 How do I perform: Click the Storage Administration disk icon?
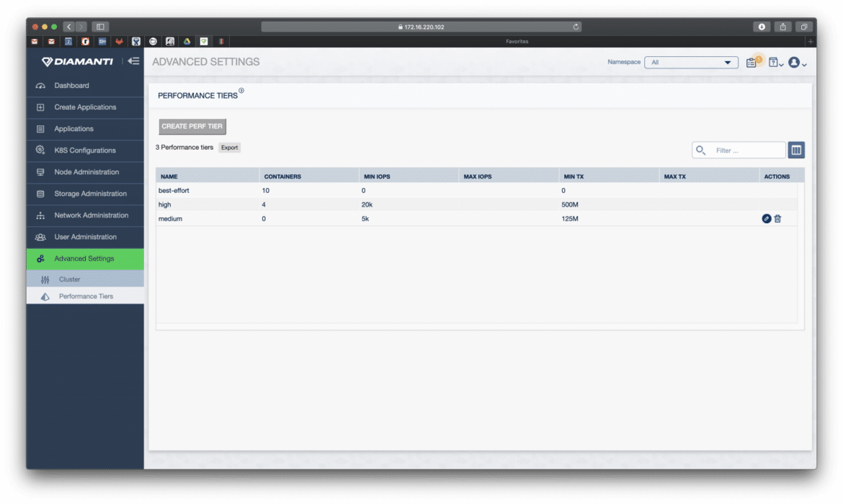40,194
